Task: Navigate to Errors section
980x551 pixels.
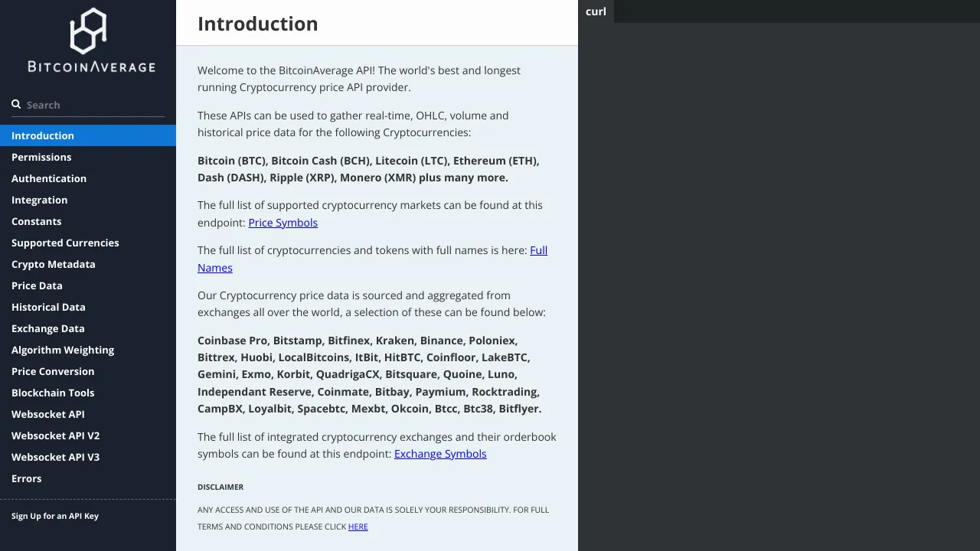Action: pos(88,478)
